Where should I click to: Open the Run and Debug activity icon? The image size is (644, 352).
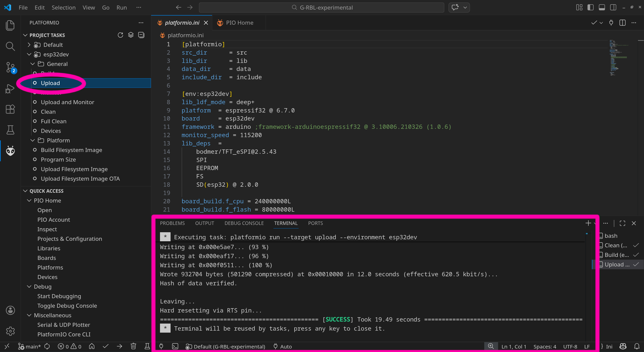pyautogui.click(x=10, y=89)
